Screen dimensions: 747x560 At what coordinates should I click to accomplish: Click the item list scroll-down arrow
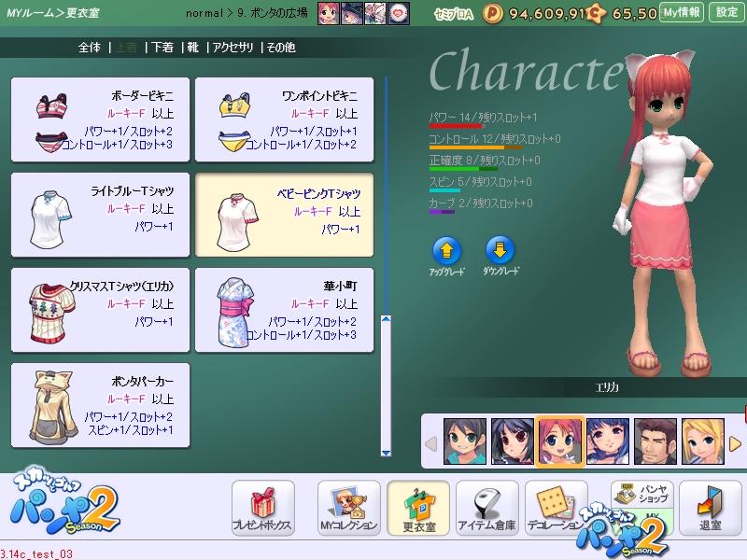tap(387, 453)
